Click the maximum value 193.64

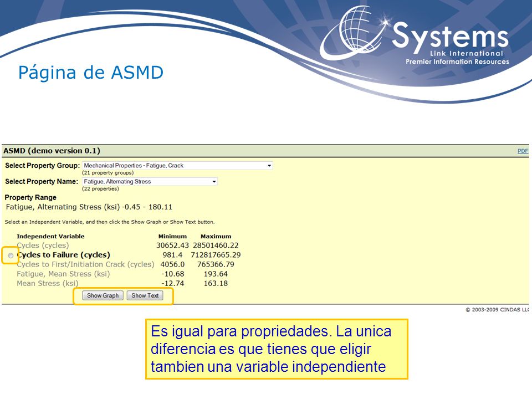[x=216, y=274]
